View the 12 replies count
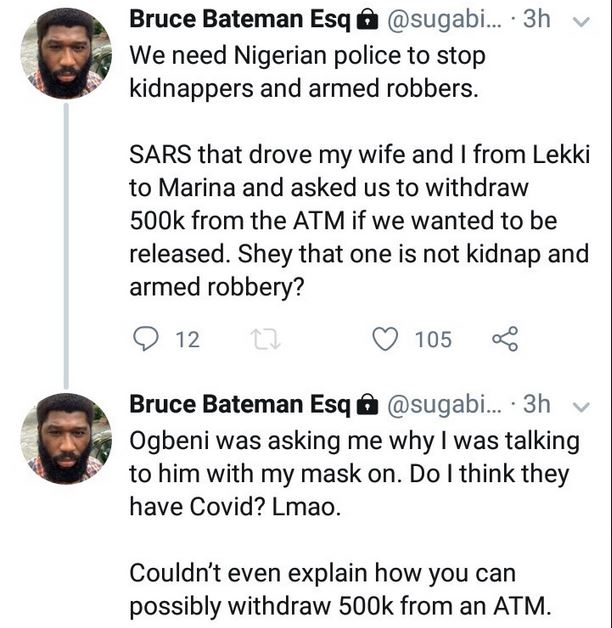 (x=186, y=340)
